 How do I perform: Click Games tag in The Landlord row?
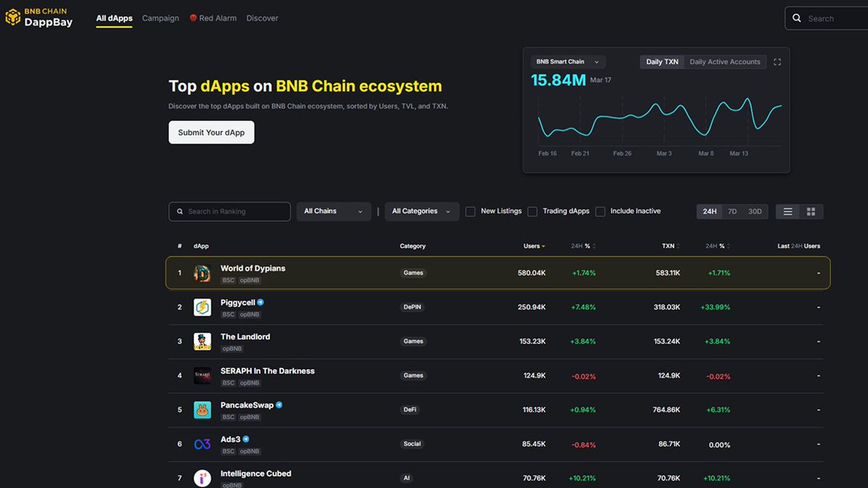click(x=414, y=341)
